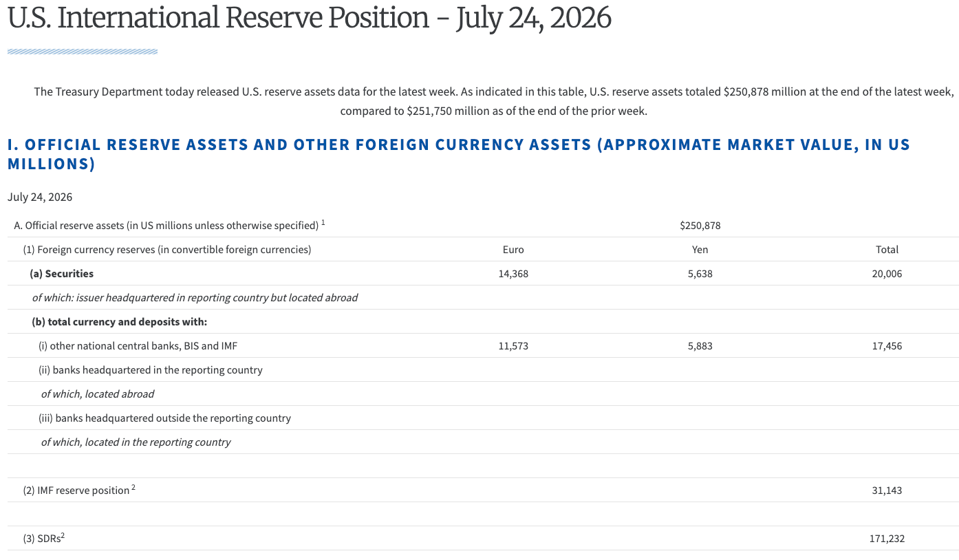Click the IMF reserve position value 31,143

coord(887,491)
